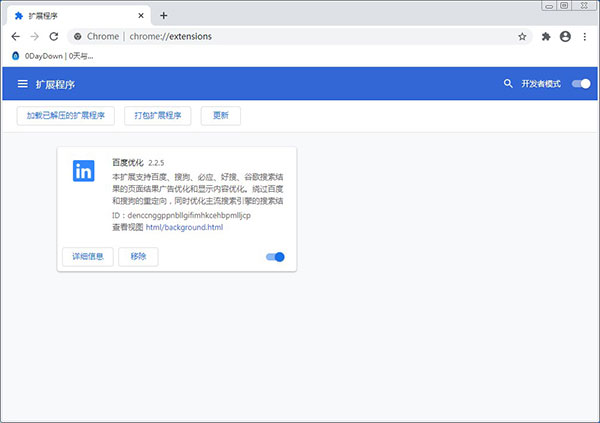
Task: Click the 百度优化 extension logo icon
Action: click(x=84, y=171)
